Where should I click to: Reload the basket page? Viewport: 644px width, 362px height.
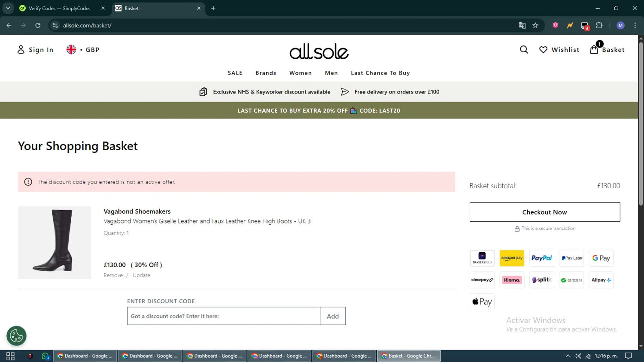pyautogui.click(x=38, y=25)
